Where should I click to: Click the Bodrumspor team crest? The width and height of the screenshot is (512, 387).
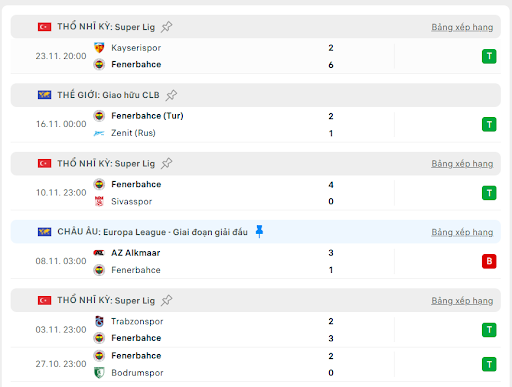(99, 373)
